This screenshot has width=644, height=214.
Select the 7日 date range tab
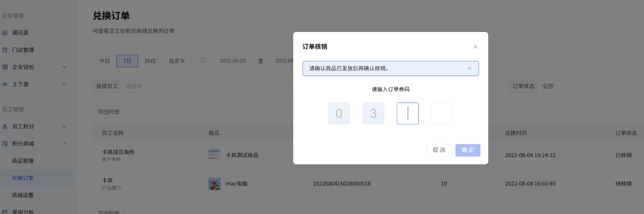pos(127,61)
